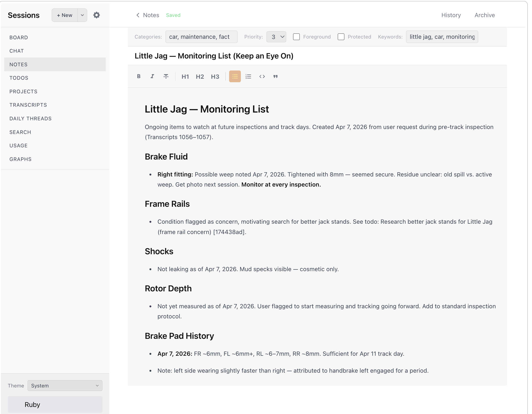Insert a code block

262,76
